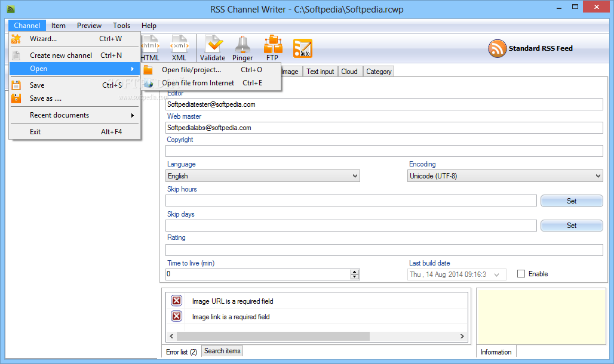Viewport: 614px width, 364px height.
Task: Open the Preview menu
Action: pos(89,26)
